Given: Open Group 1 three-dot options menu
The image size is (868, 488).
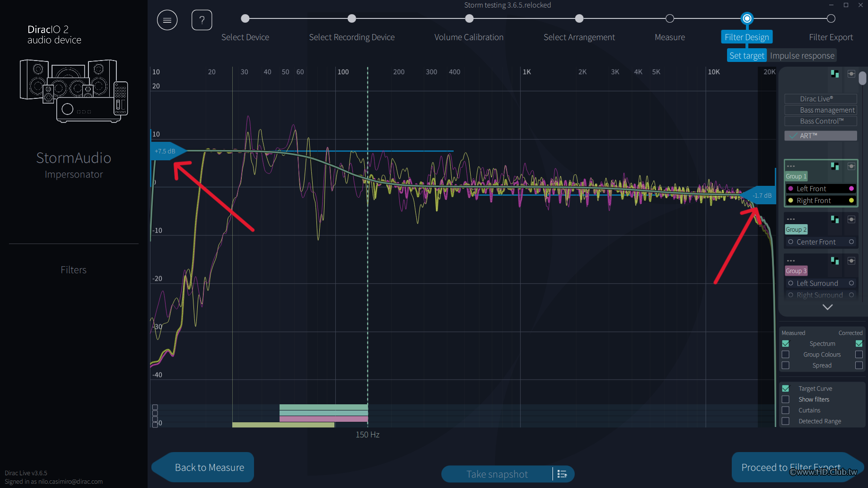Looking at the screenshot, I should (x=791, y=166).
